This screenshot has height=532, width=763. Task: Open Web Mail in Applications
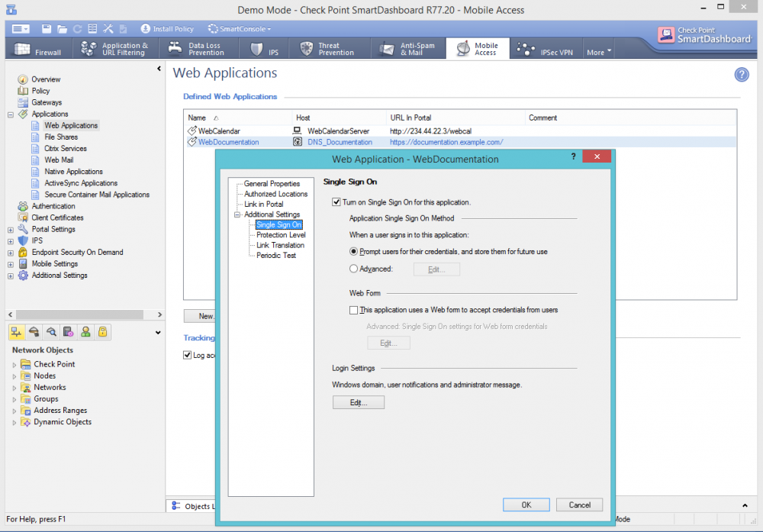59,160
